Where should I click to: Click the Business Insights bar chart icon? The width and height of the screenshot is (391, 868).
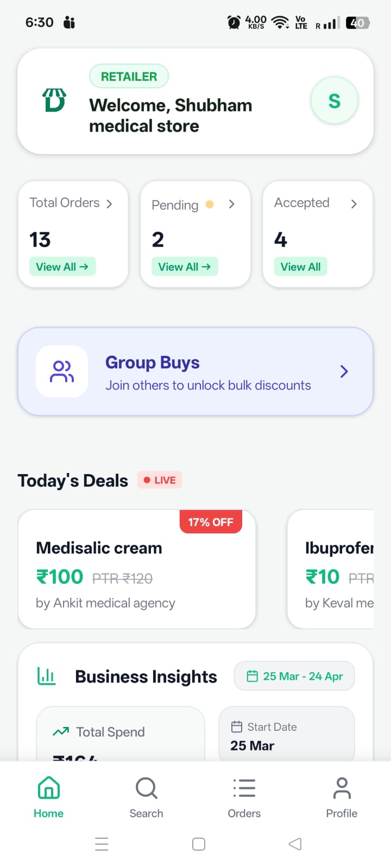(46, 676)
